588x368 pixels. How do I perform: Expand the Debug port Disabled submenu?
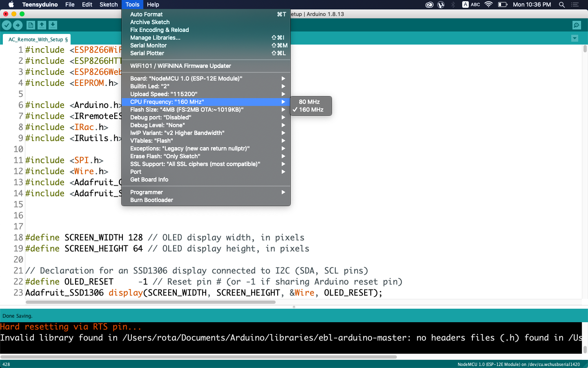(206, 117)
